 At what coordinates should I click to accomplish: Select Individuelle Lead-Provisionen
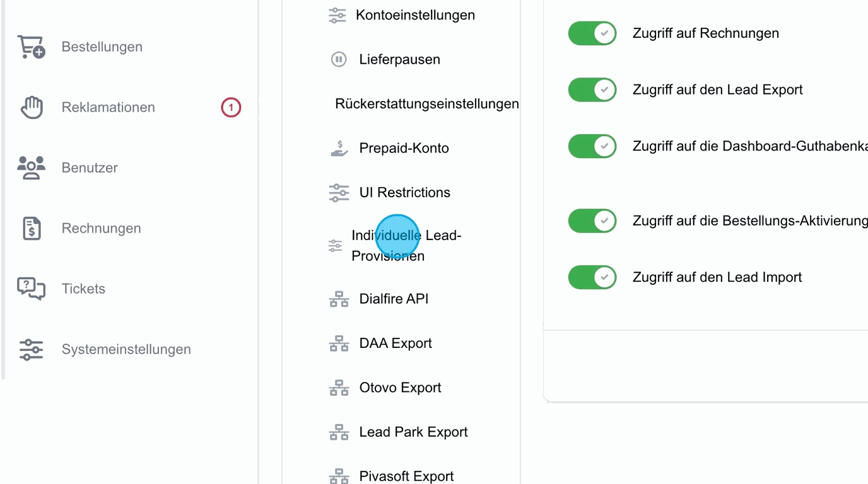407,246
